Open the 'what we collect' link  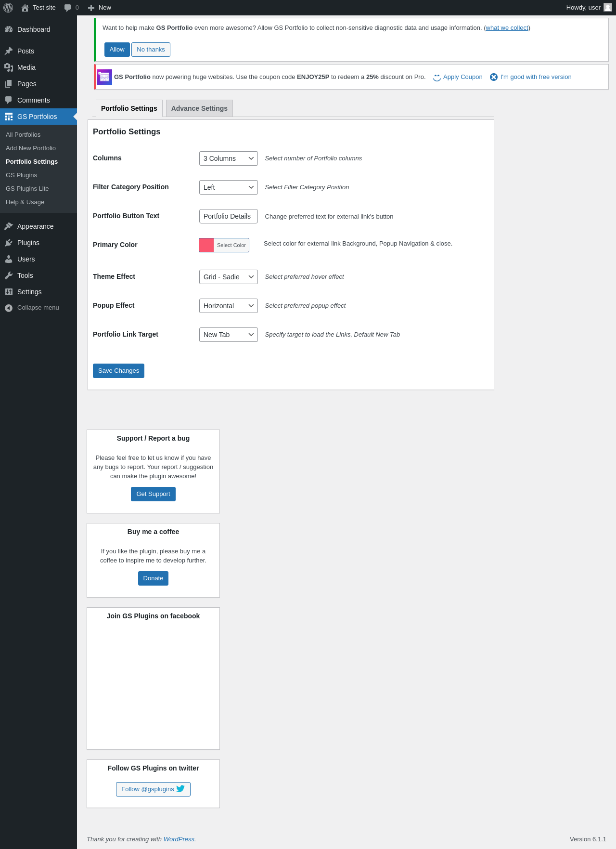[507, 28]
